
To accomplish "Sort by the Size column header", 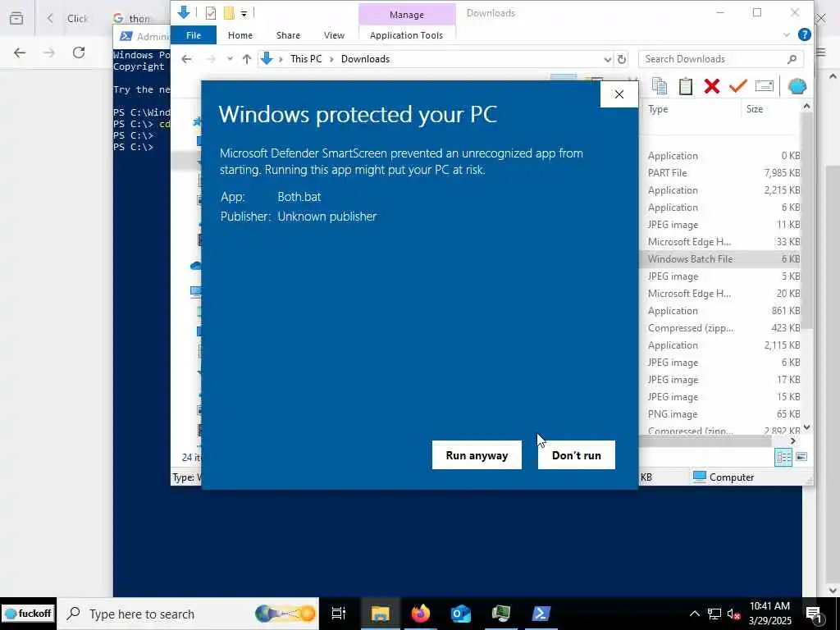I will (755, 109).
